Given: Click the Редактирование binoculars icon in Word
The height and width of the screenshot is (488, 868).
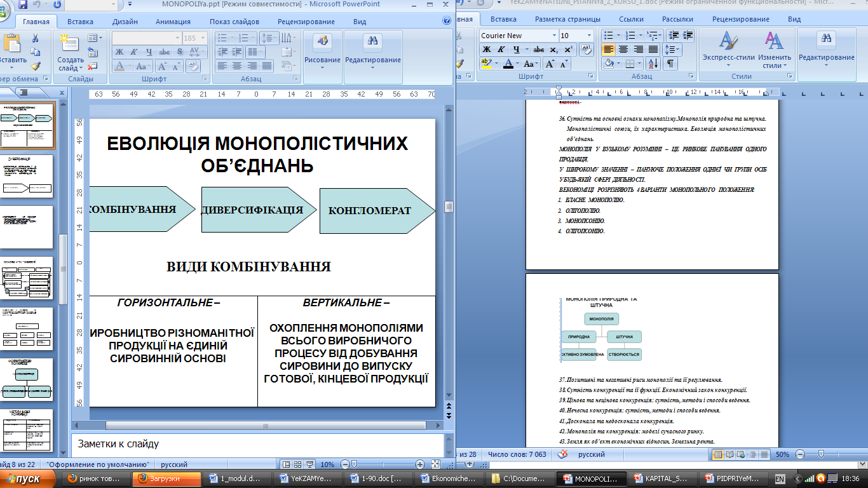Looking at the screenshot, I should tap(827, 39).
